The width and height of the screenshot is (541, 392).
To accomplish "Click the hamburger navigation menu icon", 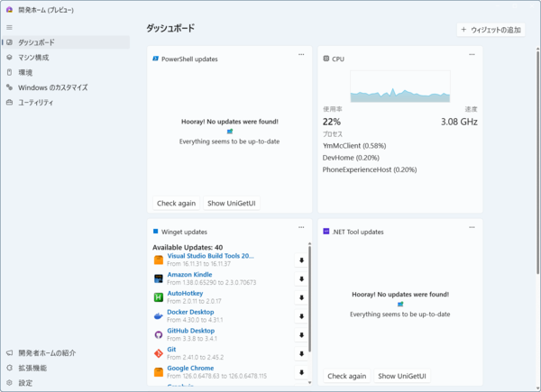I will tap(10, 27).
